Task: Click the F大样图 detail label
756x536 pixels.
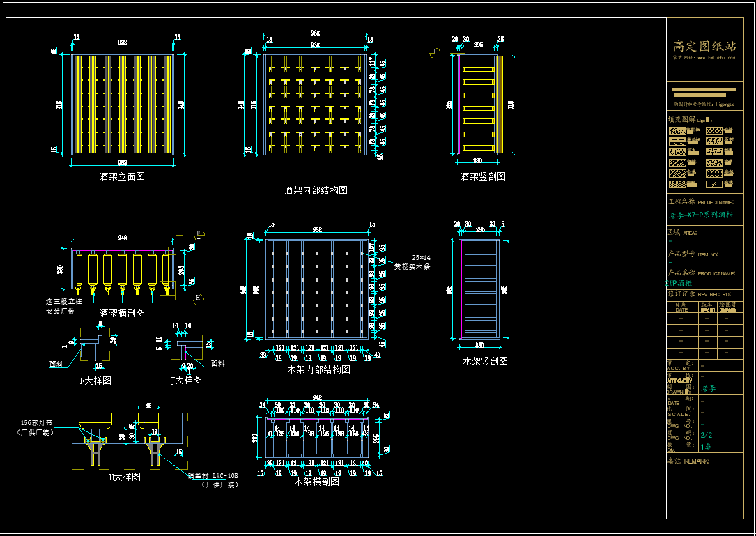Action: click(95, 381)
